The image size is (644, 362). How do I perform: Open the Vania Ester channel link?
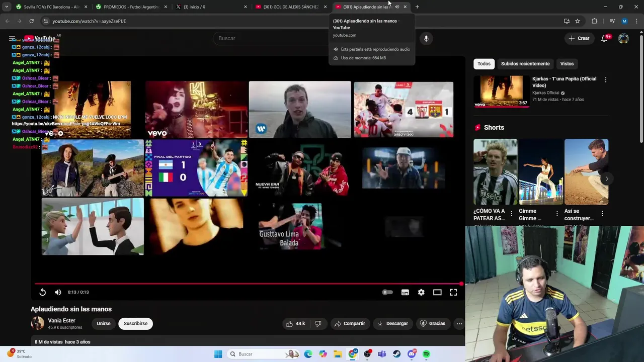tap(61, 320)
